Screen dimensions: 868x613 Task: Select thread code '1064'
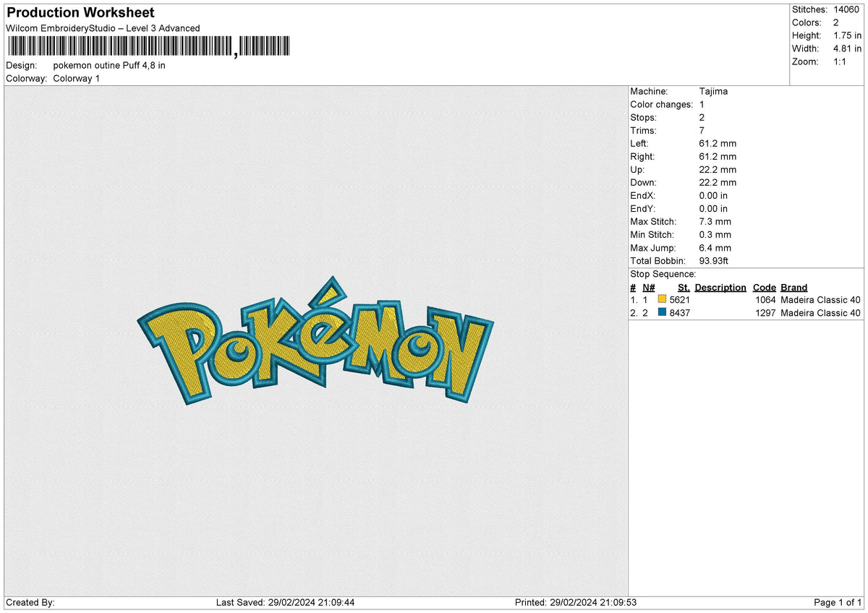click(x=765, y=300)
